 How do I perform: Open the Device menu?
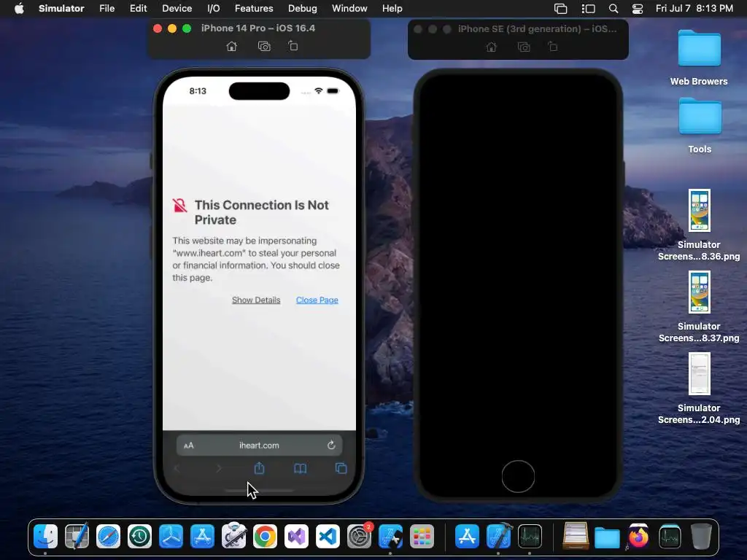click(x=177, y=9)
